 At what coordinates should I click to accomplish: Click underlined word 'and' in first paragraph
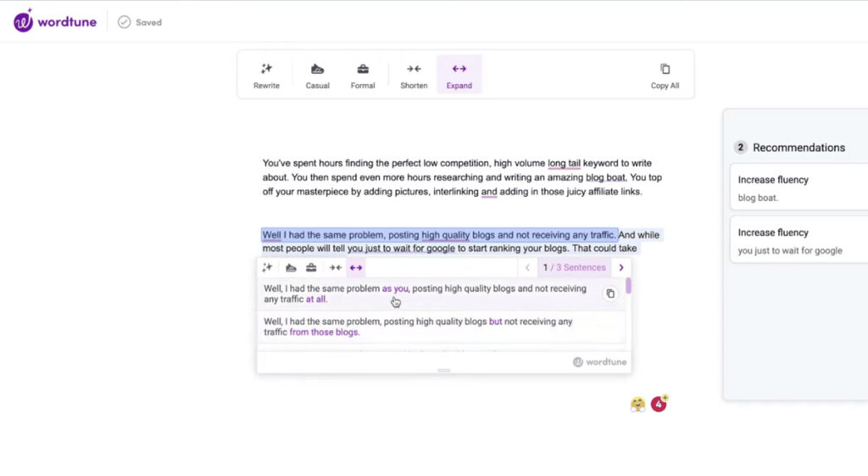coord(489,192)
